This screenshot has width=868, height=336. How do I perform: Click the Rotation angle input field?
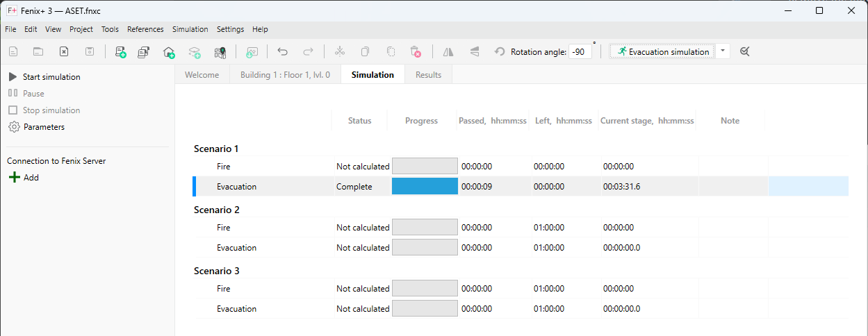(580, 52)
